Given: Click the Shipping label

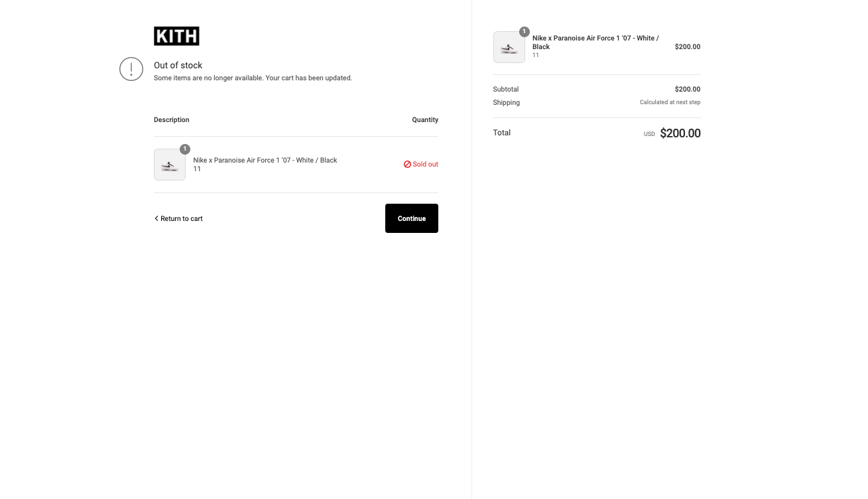Looking at the screenshot, I should pyautogui.click(x=507, y=102).
